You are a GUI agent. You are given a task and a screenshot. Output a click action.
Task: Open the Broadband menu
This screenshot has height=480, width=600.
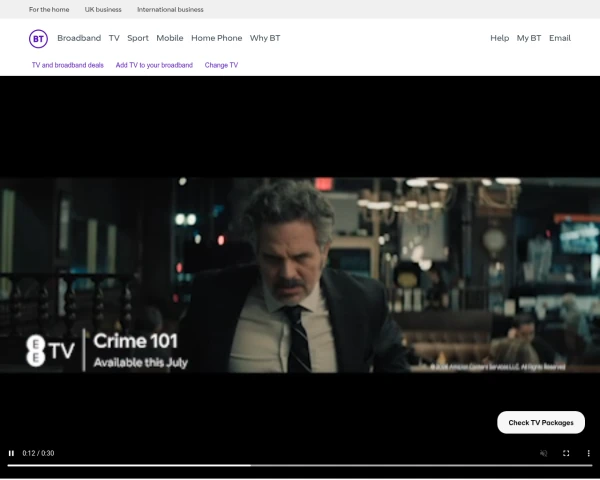pos(79,38)
